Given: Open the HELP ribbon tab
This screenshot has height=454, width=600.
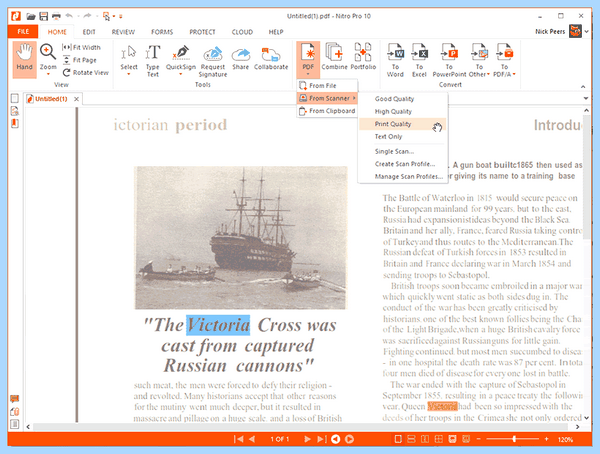Looking at the screenshot, I should click(276, 32).
